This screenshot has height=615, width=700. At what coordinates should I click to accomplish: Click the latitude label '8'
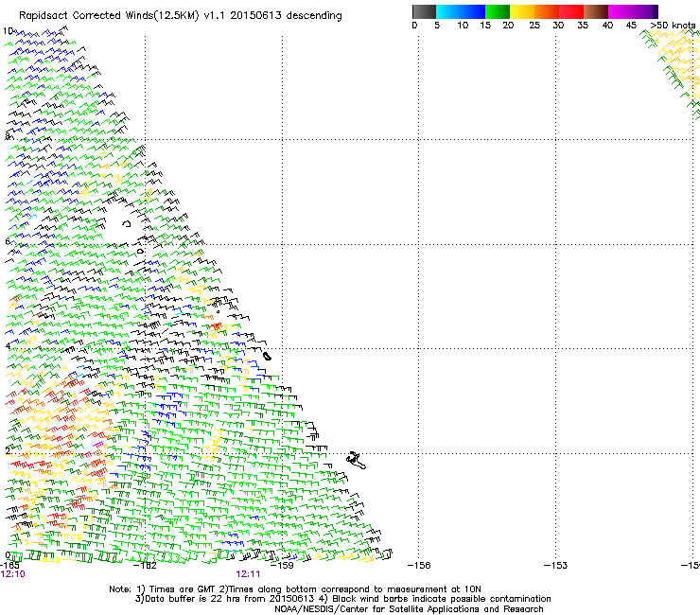pos(7,136)
